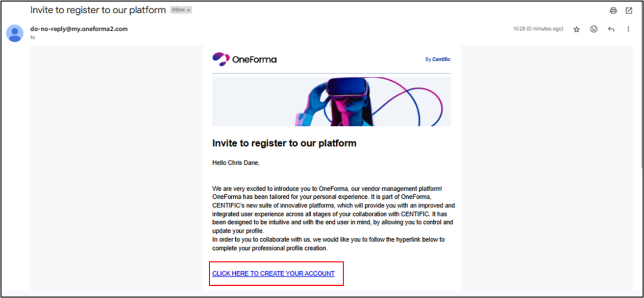644x298 pixels.
Task: Click the sender's profile avatar
Action: pos(14,33)
